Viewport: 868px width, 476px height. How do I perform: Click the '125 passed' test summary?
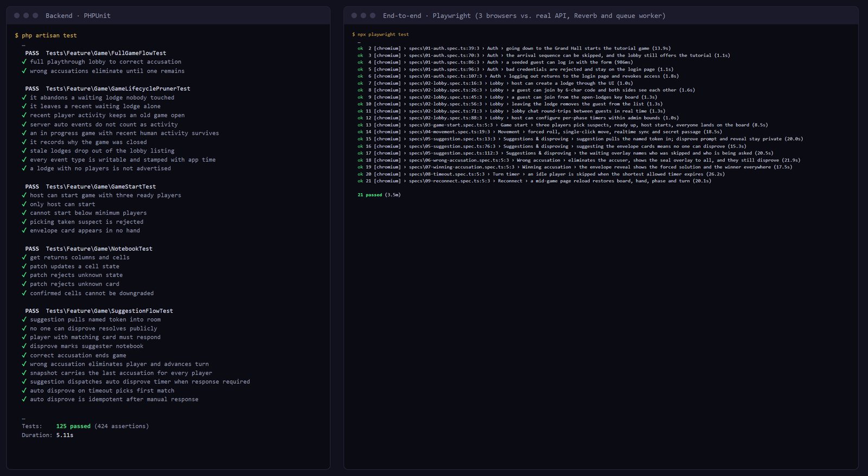[x=73, y=427]
